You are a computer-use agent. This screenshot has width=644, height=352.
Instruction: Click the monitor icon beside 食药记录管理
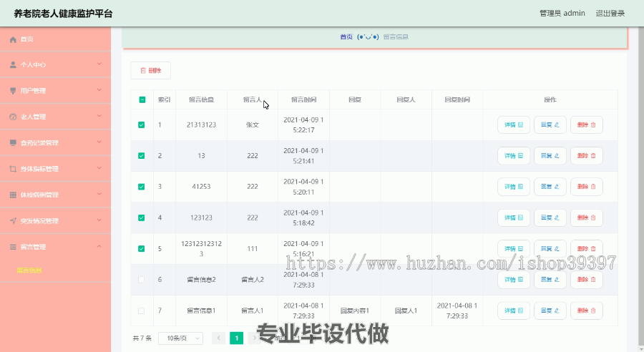click(13, 142)
